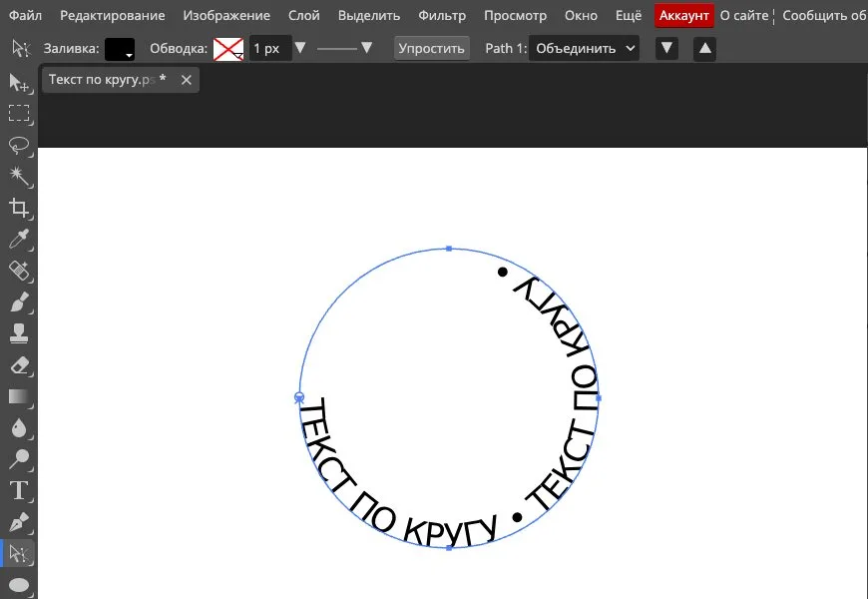Open the Заливка fill color swatch
This screenshot has width=868, height=599.
[x=120, y=49]
